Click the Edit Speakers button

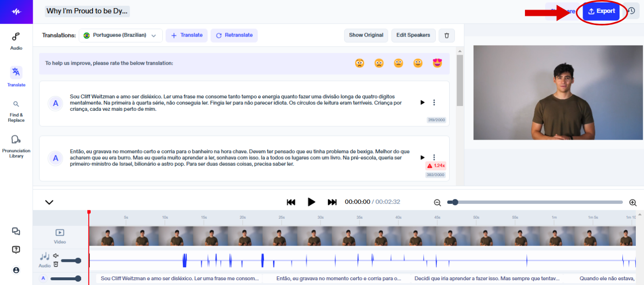click(x=413, y=36)
